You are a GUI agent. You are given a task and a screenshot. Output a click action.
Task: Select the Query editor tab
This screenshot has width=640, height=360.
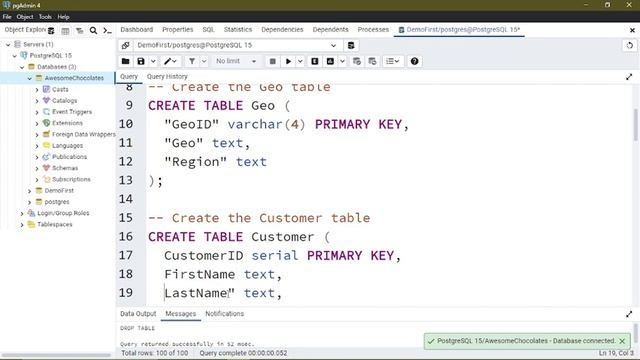(x=129, y=76)
